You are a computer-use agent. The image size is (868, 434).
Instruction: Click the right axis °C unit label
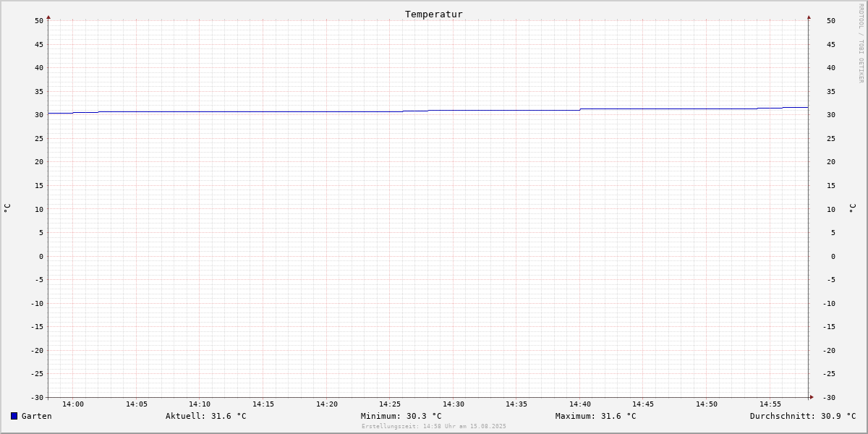tap(852, 208)
